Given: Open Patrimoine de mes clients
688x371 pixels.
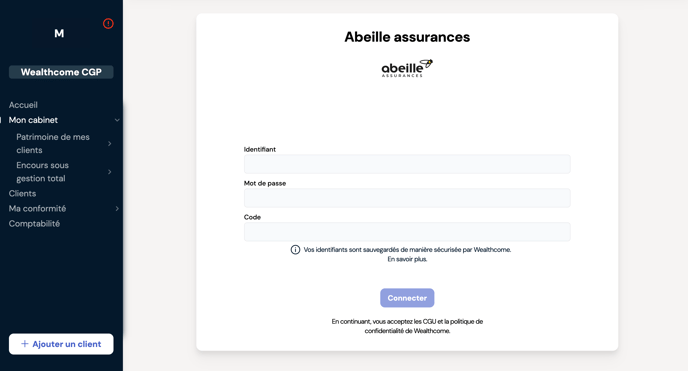Looking at the screenshot, I should [53, 143].
